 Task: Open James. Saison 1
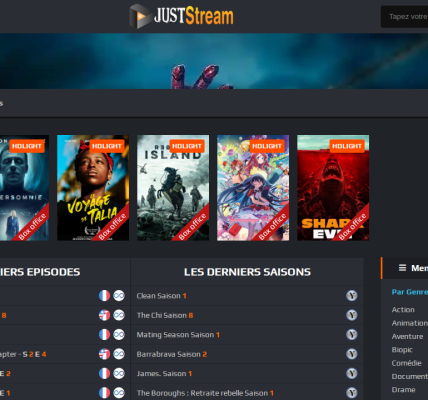[x=164, y=373]
